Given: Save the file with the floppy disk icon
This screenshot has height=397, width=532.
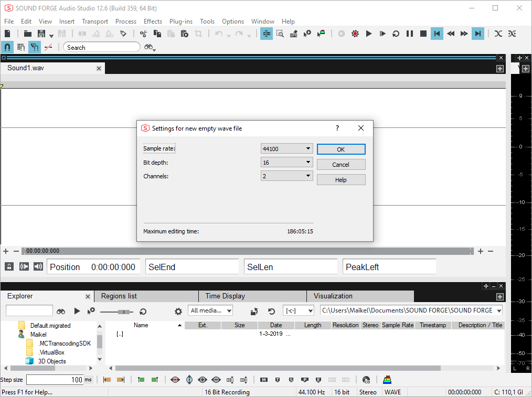Looking at the screenshot, I should pos(41,34).
